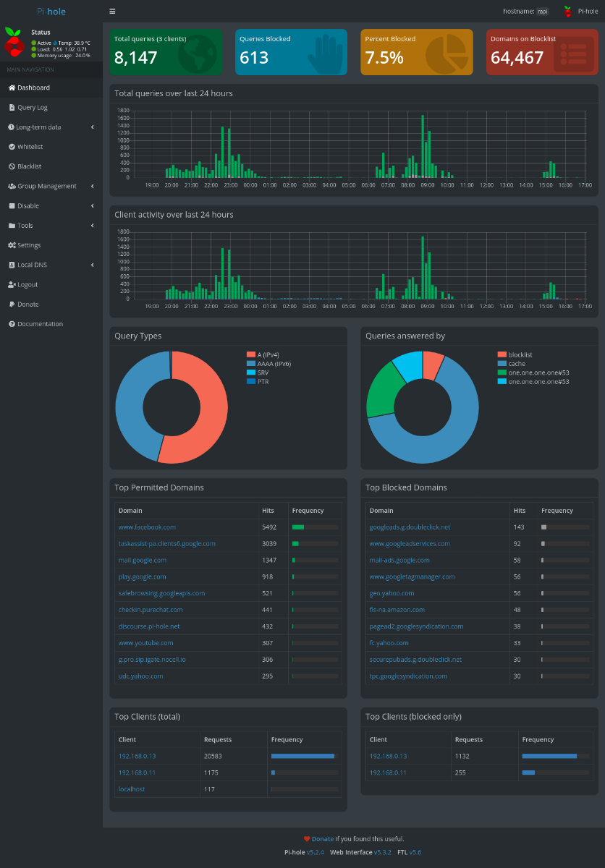Open client 192.168.0.13 in Top Clients (total)
605x868 pixels.
[x=137, y=756]
